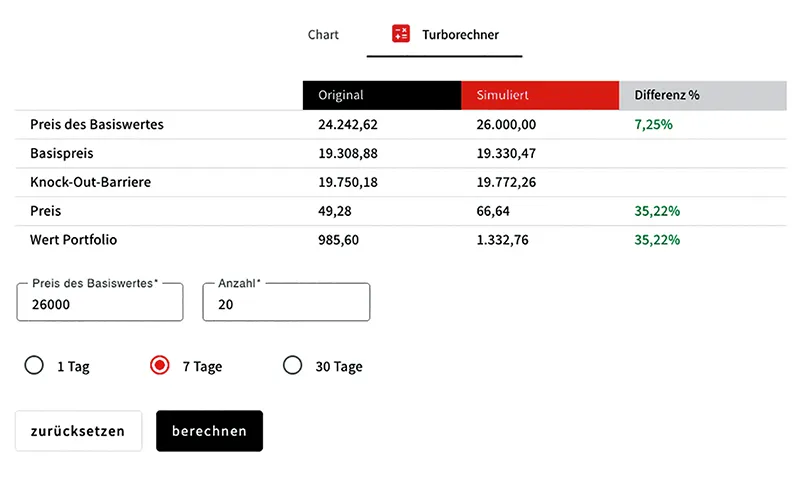
Task: Select the 1 Tag radio button
Action: (34, 365)
